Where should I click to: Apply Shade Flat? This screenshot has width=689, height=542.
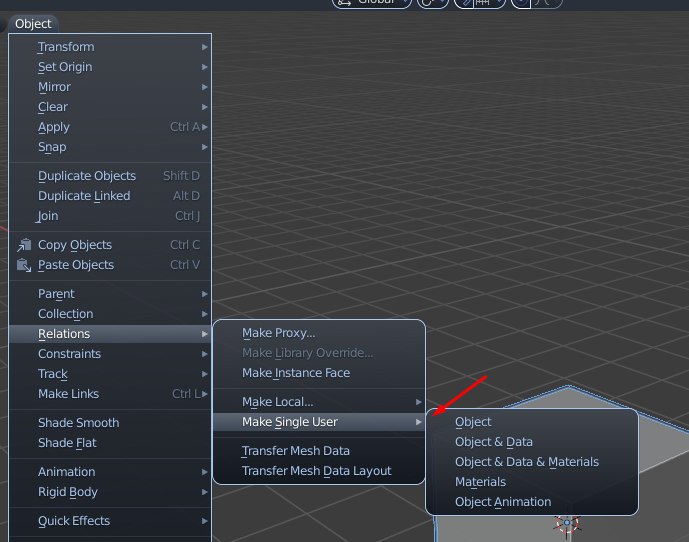(110, 443)
